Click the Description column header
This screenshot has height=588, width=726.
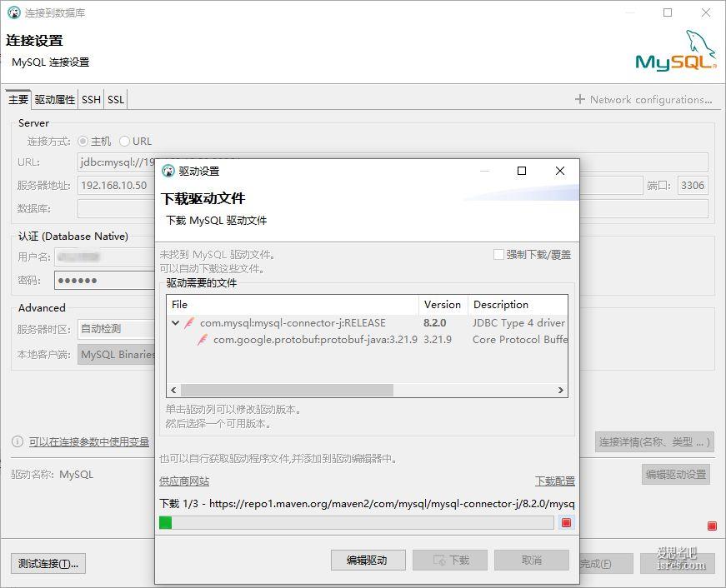click(x=518, y=304)
